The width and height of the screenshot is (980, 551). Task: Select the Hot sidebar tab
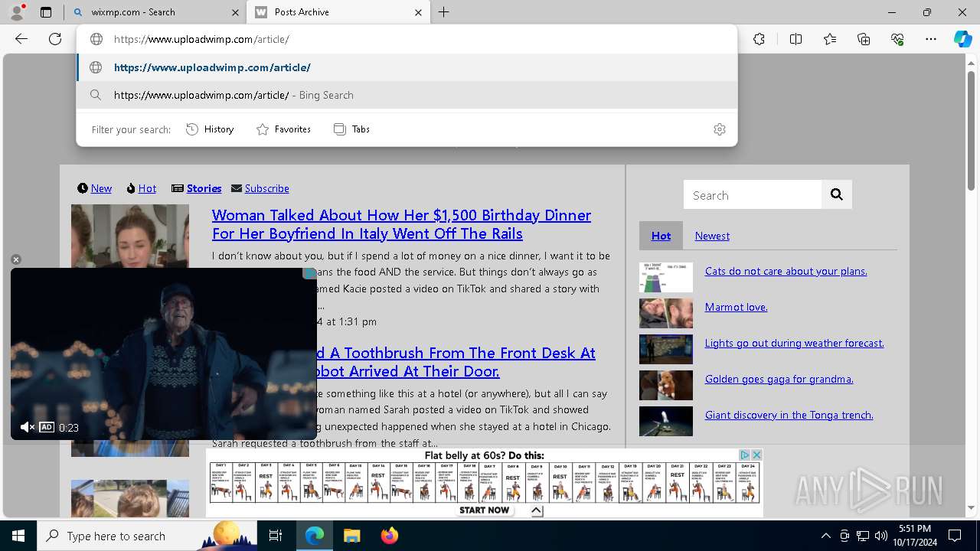661,236
